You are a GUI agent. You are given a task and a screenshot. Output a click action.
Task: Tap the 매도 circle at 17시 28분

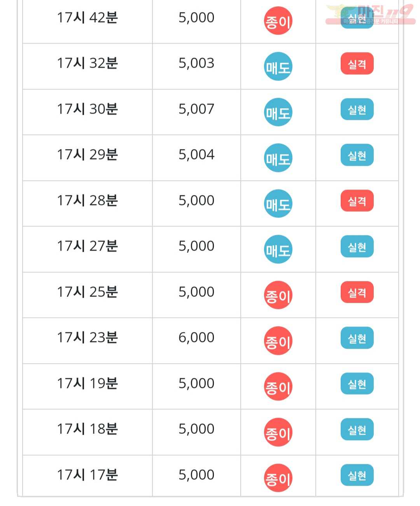278,204
